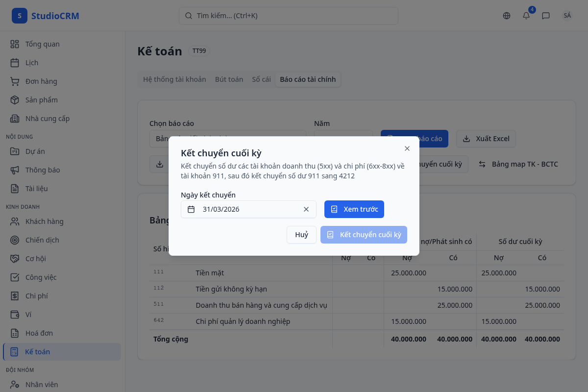
Task: Clear the date with the X icon
Action: point(306,209)
